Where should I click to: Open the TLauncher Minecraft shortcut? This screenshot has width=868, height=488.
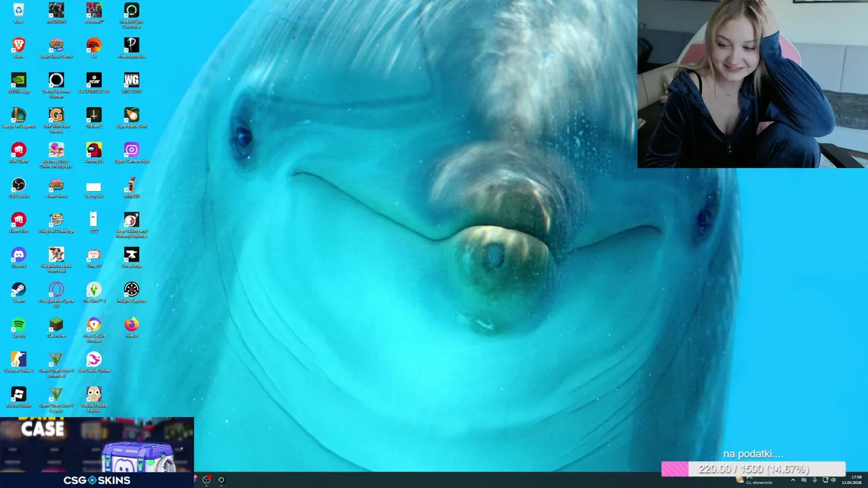coord(56,327)
